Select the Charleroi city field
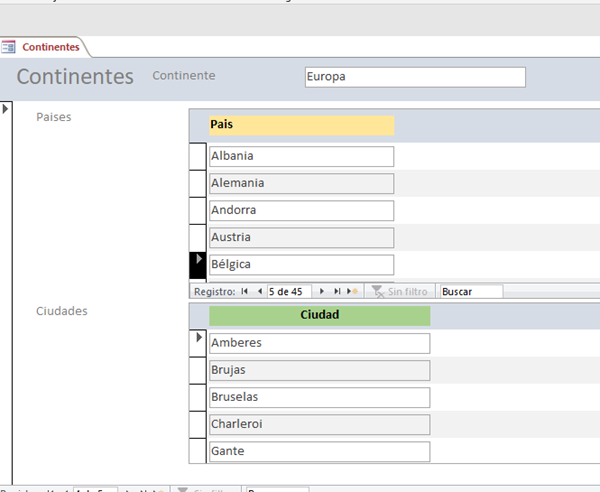This screenshot has width=600, height=492. click(x=320, y=425)
